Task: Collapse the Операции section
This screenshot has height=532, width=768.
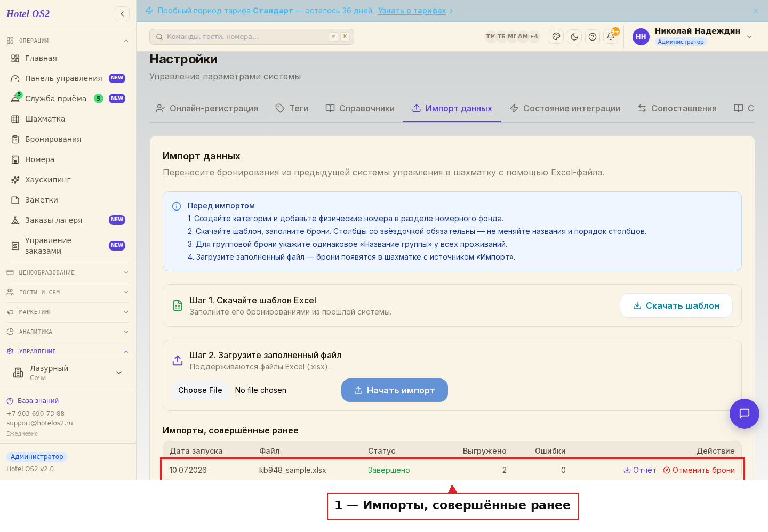Action: point(68,41)
